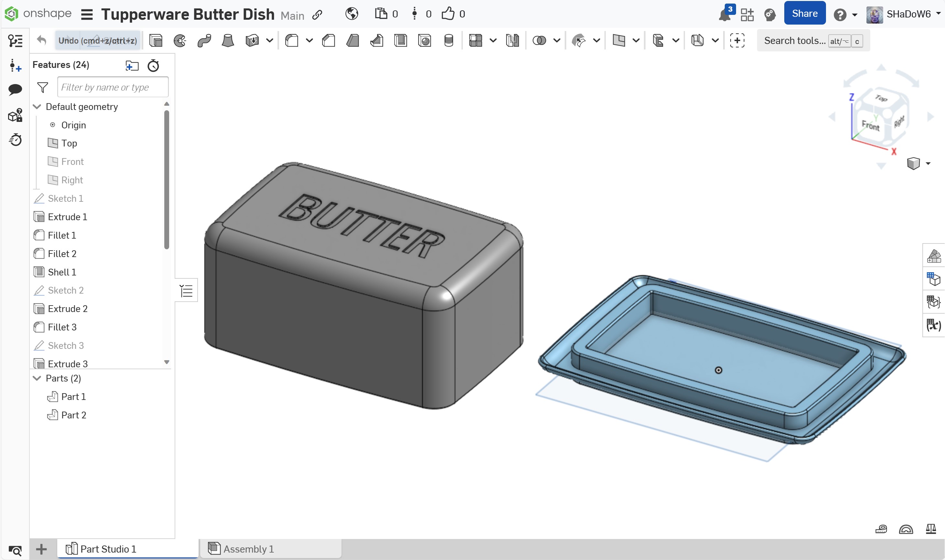This screenshot has height=560, width=945.
Task: Open the mass properties scale icon
Action: point(931,529)
